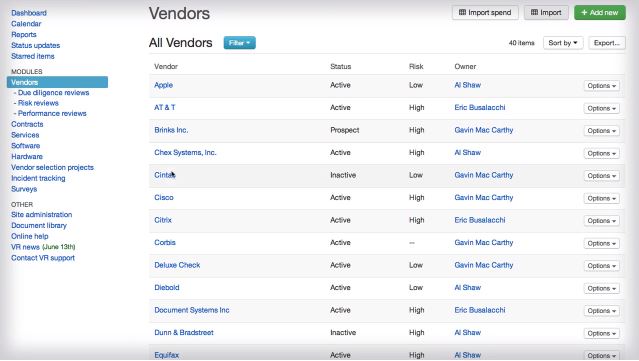
Task: Open Options dropdown for Chex Systems
Action: click(602, 153)
